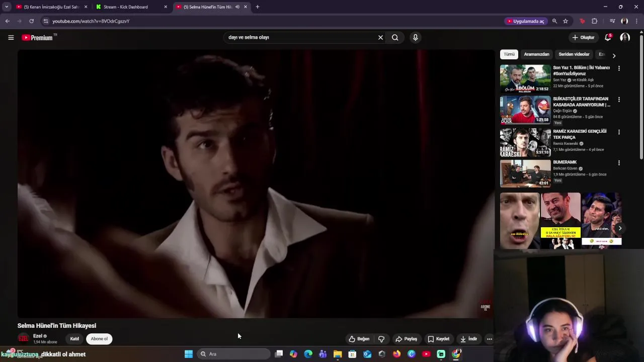Open options for BUMERAMK video
The image size is (644, 362).
[619, 163]
